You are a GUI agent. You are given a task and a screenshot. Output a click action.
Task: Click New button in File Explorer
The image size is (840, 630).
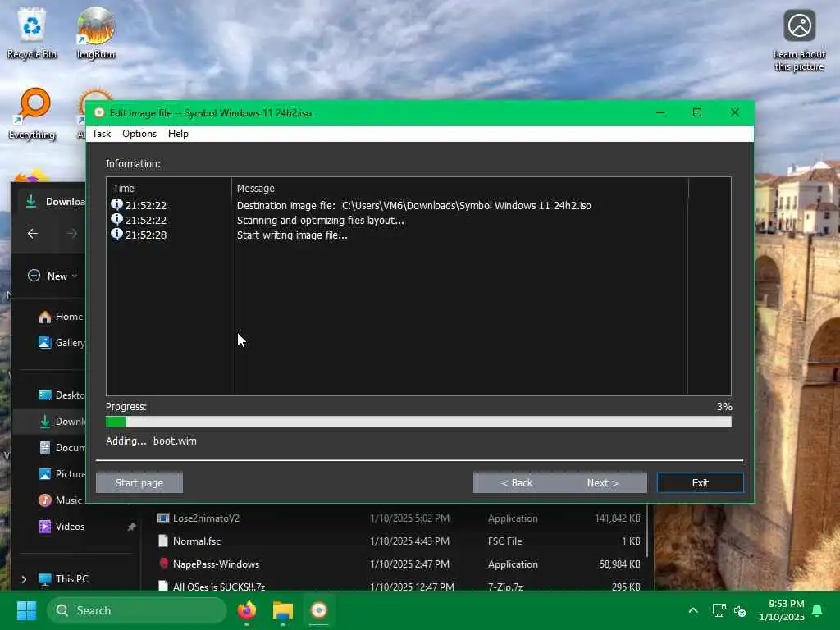[x=52, y=276]
